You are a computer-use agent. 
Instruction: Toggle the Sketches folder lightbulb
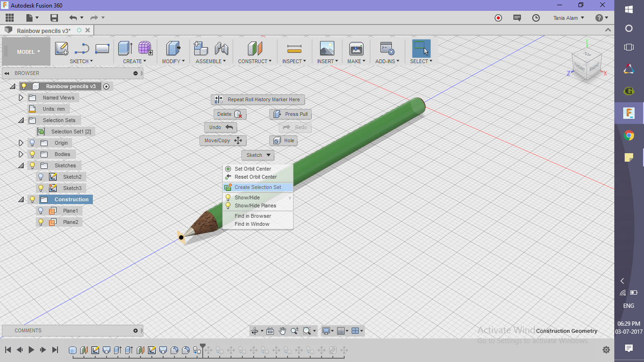tap(33, 165)
